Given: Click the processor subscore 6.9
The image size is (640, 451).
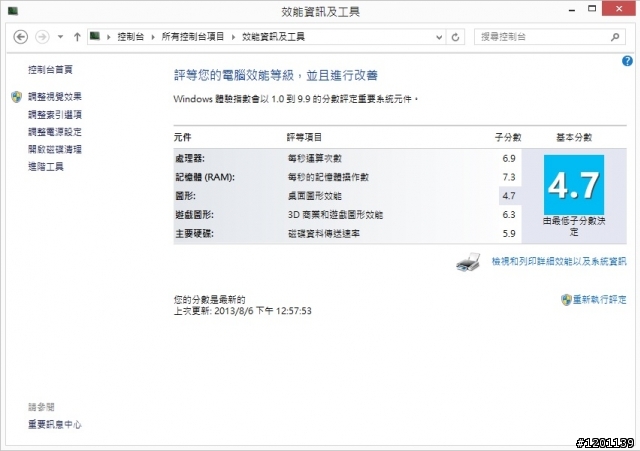Looking at the screenshot, I should [509, 158].
